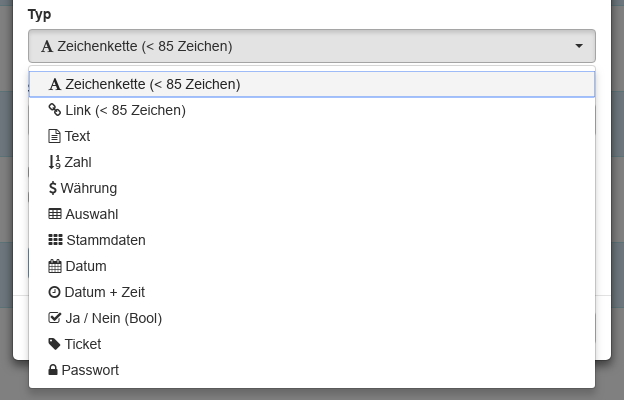Click the calendar icon beside Datum

(55, 266)
